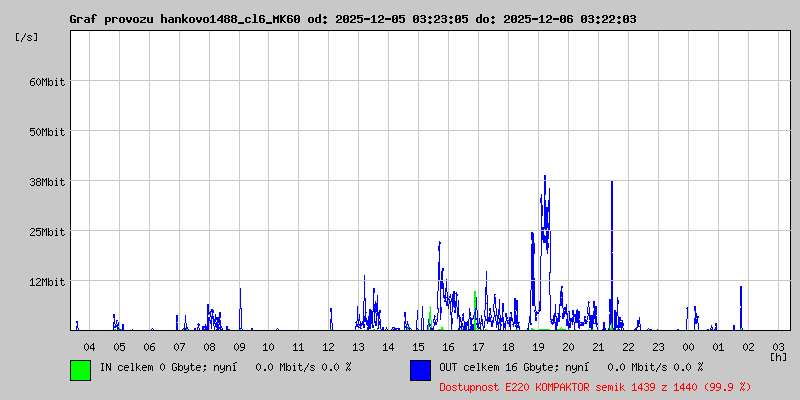Click the 04 hour marker on x-axis
Screen dimensions: 800x400
(x=89, y=346)
